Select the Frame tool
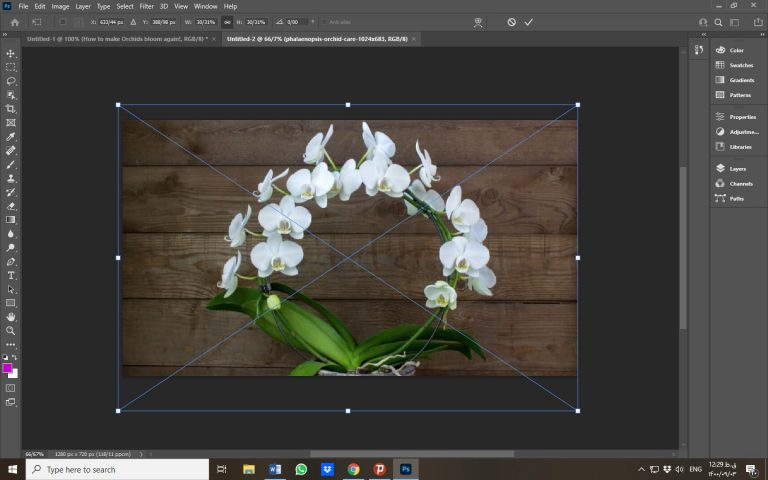This screenshot has height=480, width=768. coord(11,122)
